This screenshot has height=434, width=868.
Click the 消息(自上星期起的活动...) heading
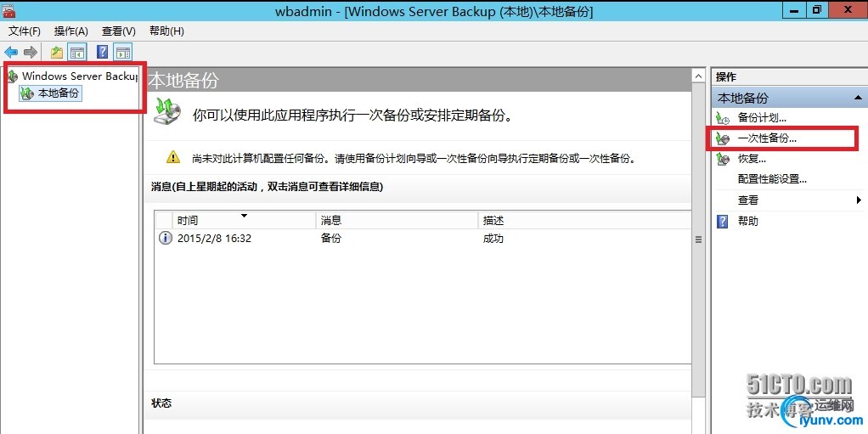click(267, 187)
